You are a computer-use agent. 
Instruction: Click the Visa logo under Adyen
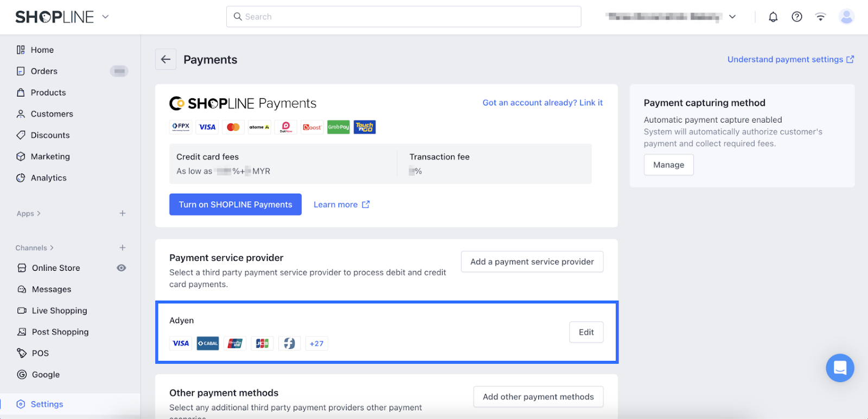click(x=181, y=343)
